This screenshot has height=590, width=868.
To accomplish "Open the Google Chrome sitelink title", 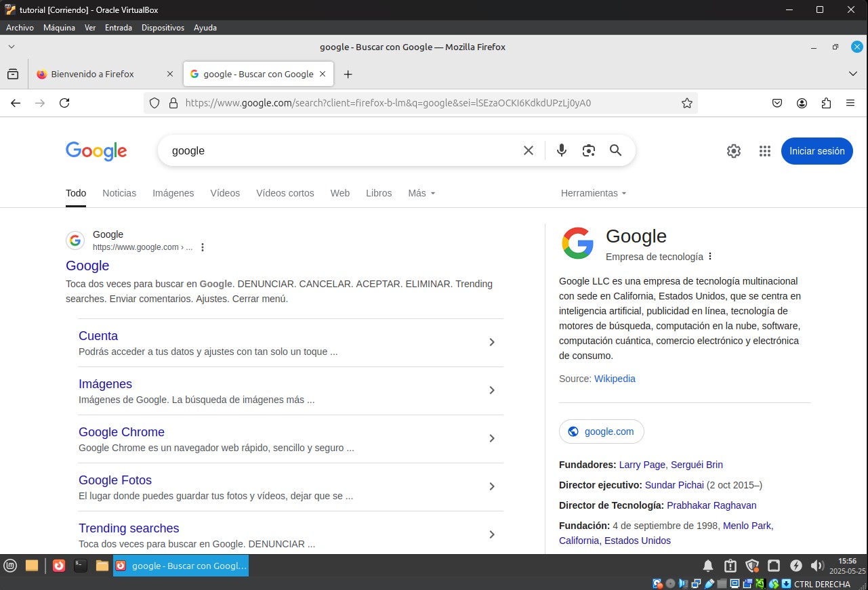I will click(x=121, y=432).
